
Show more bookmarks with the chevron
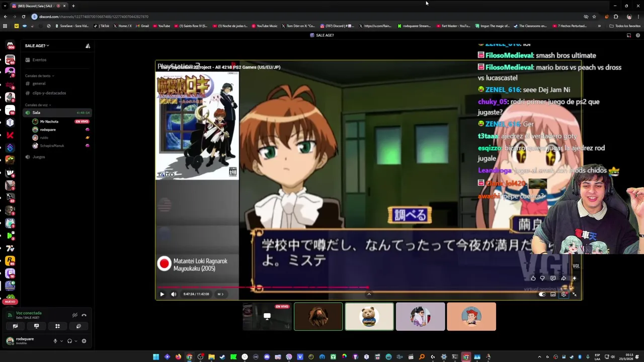(599, 26)
